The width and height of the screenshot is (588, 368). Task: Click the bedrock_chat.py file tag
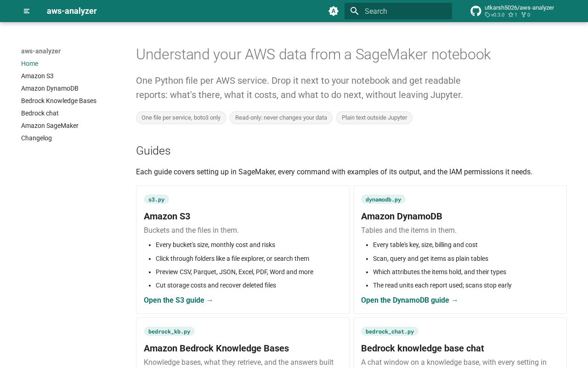coord(390,331)
